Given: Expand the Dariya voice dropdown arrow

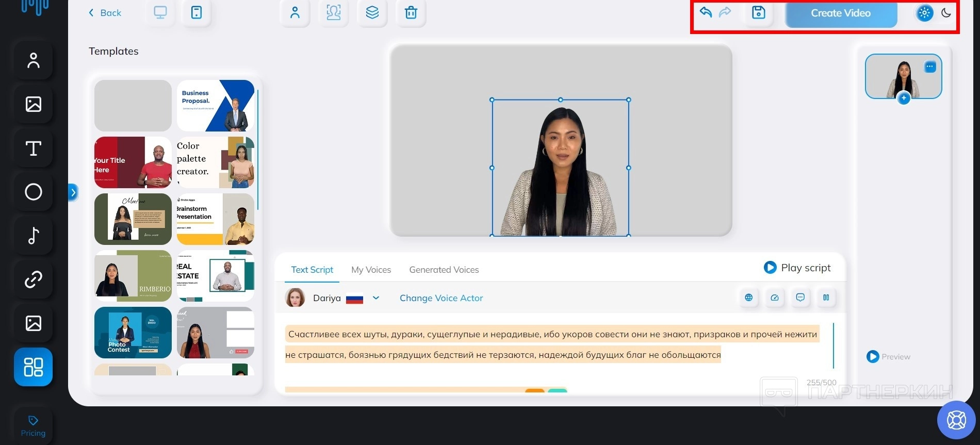Looking at the screenshot, I should pos(376,298).
